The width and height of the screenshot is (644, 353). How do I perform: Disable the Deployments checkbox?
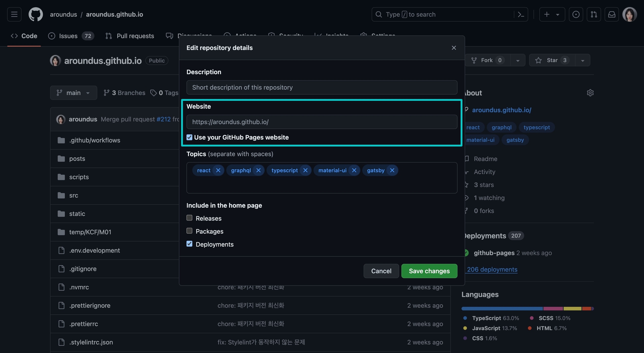click(190, 244)
